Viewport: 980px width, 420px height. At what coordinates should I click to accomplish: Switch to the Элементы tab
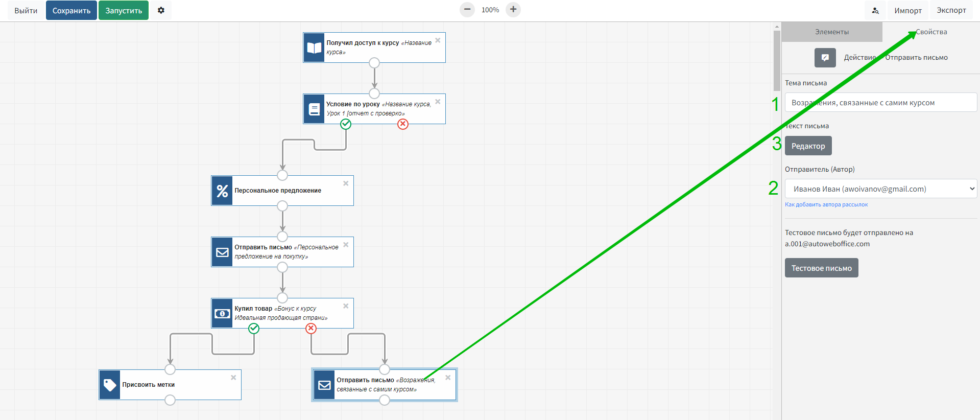pos(831,32)
